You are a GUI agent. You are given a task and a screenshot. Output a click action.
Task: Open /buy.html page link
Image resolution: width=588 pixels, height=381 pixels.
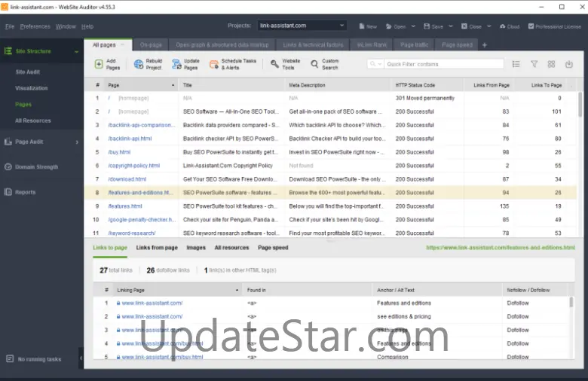point(119,152)
